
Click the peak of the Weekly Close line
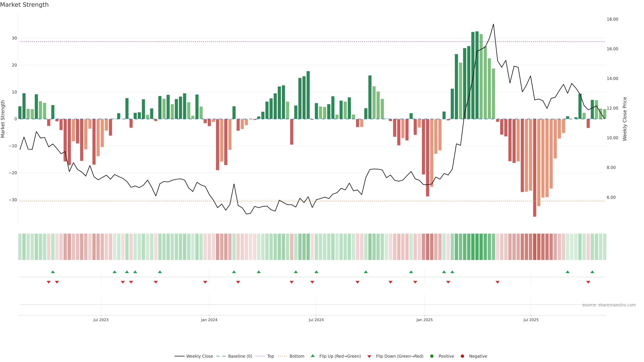493,24
